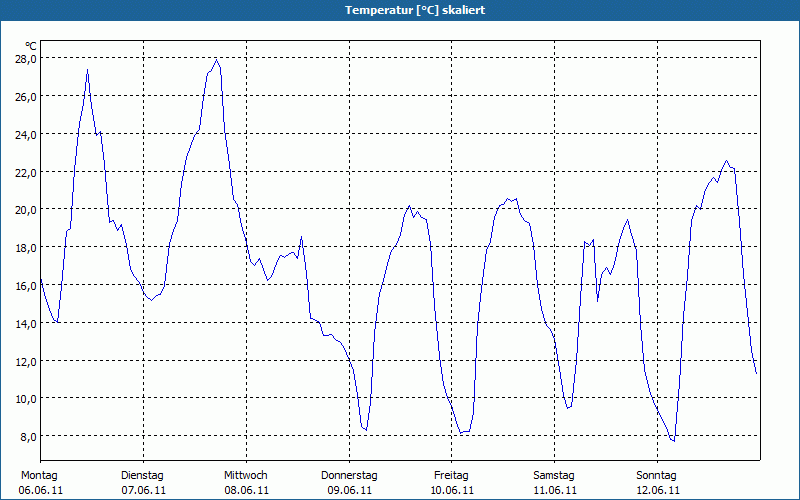Click the title 'Temperatur [°C] skaliert'
The width and height of the screenshot is (800, 500).
pos(415,10)
